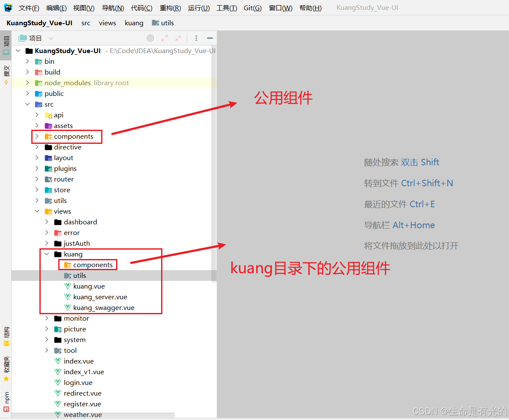Select index_v1.vue in the tree
Viewport: 509px width, 420px height.
pos(84,372)
